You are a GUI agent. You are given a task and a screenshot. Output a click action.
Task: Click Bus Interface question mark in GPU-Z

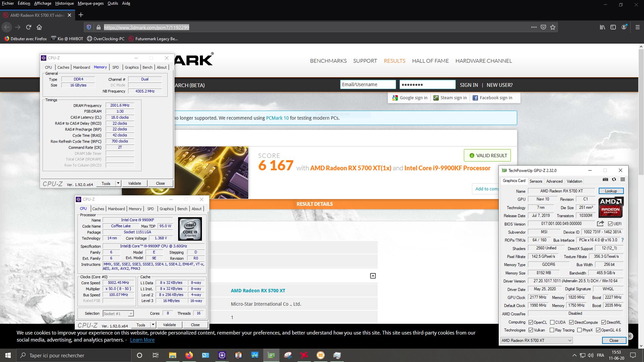(x=623, y=240)
